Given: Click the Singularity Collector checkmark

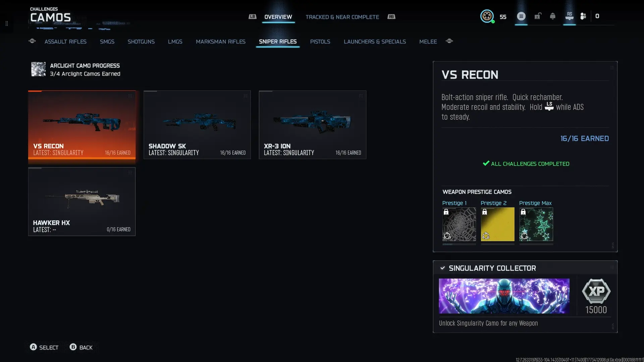Looking at the screenshot, I should pyautogui.click(x=442, y=268).
